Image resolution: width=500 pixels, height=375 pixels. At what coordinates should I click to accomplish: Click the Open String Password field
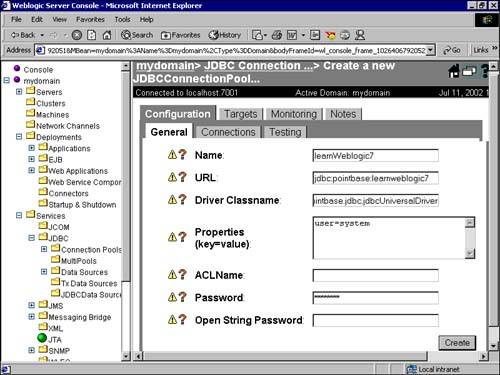coord(375,320)
